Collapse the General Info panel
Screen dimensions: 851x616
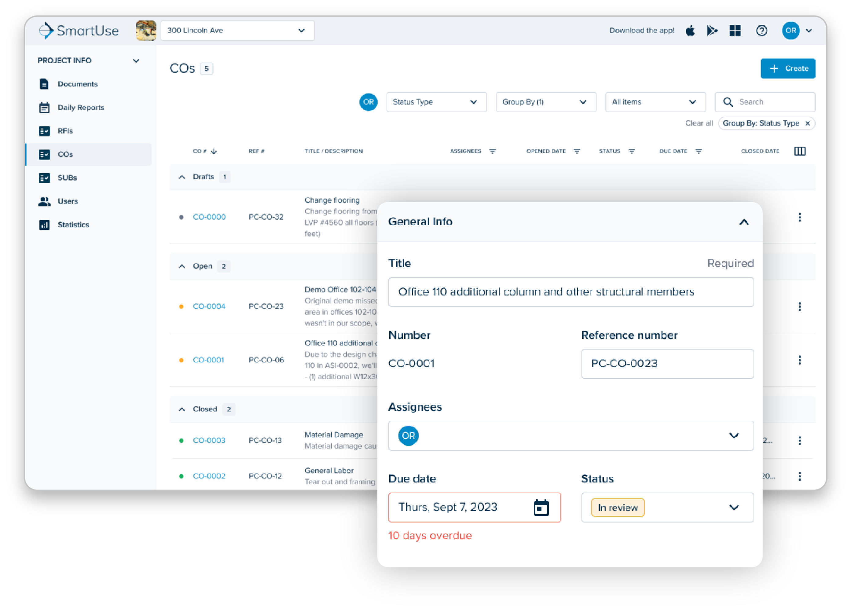(x=744, y=222)
